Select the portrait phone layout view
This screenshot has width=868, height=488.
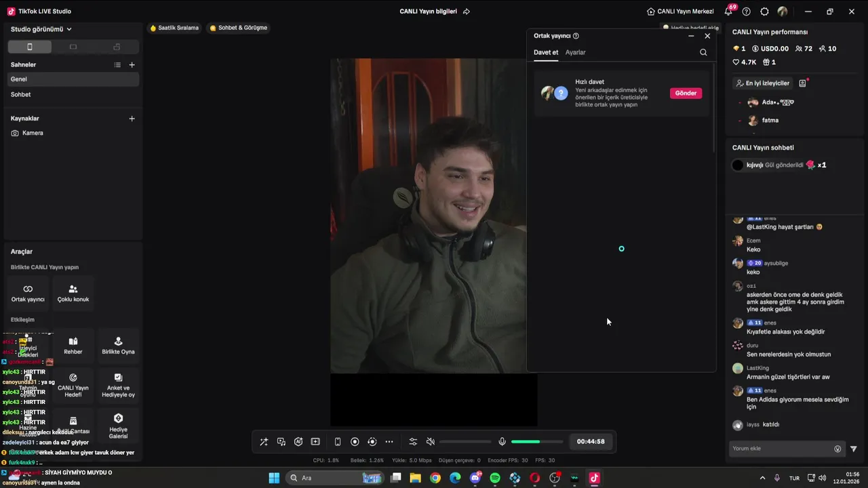[29, 47]
